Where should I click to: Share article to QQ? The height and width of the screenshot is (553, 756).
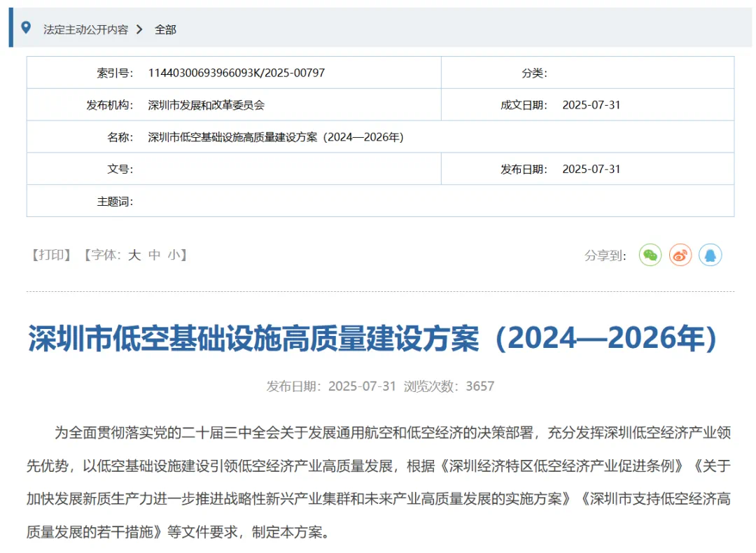(710, 255)
